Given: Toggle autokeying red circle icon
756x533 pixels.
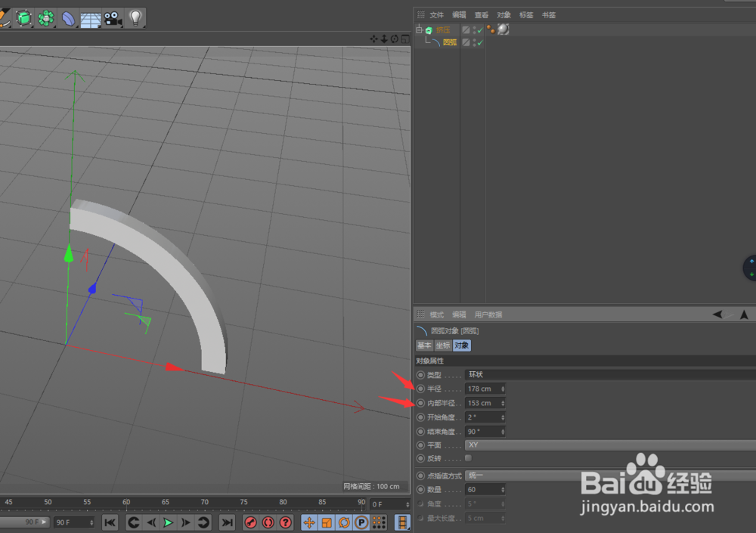Looking at the screenshot, I should pos(268,522).
